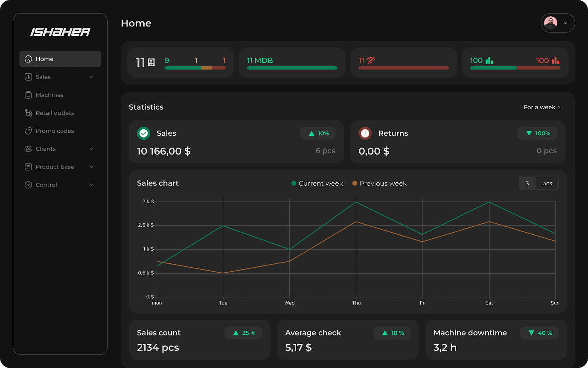Expand the Control menu section
This screenshot has height=368, width=588.
[x=91, y=184]
